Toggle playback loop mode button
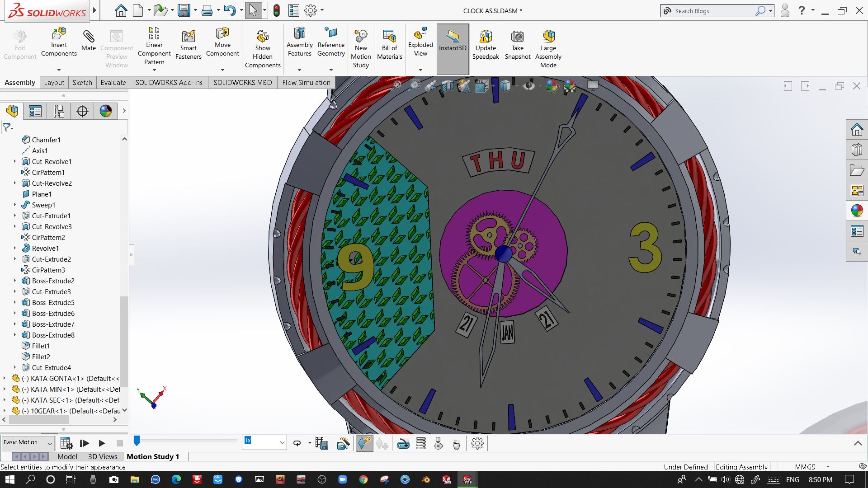This screenshot has height=488, width=868. pyautogui.click(x=297, y=444)
